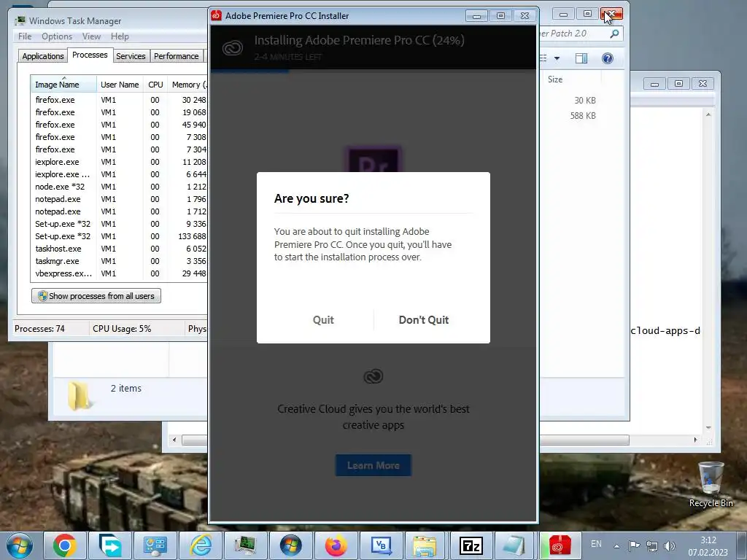Click the volume speaker icon in tray
Image resolution: width=747 pixels, height=560 pixels.
pos(670,546)
